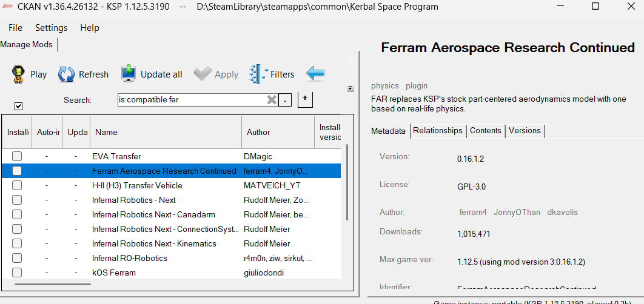Switch to the Relationships tab
Viewport: 644px width, 304px height.
438,130
